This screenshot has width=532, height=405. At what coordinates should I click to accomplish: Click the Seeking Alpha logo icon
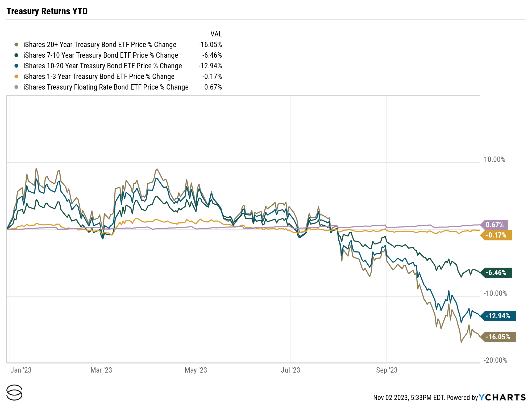tap(14, 392)
